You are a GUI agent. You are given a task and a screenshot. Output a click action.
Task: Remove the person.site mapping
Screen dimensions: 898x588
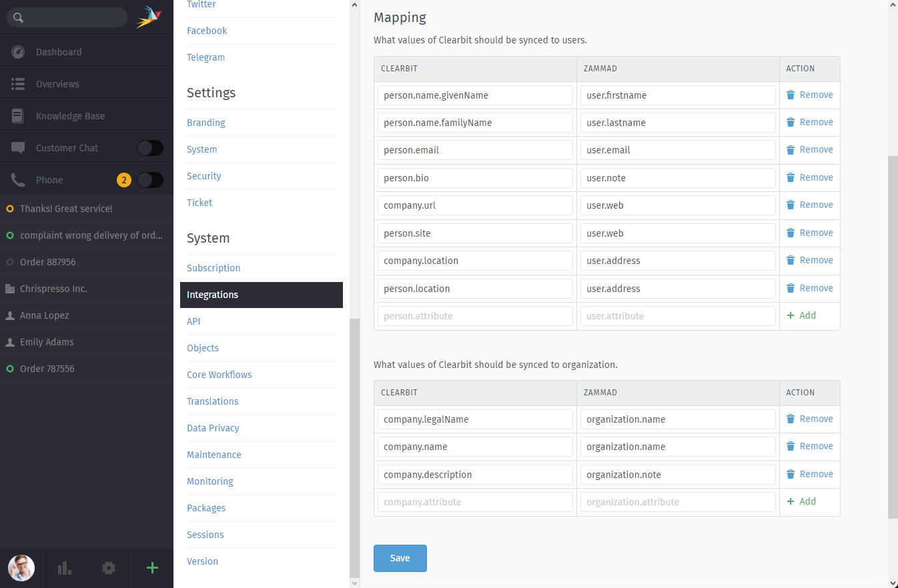pyautogui.click(x=809, y=233)
